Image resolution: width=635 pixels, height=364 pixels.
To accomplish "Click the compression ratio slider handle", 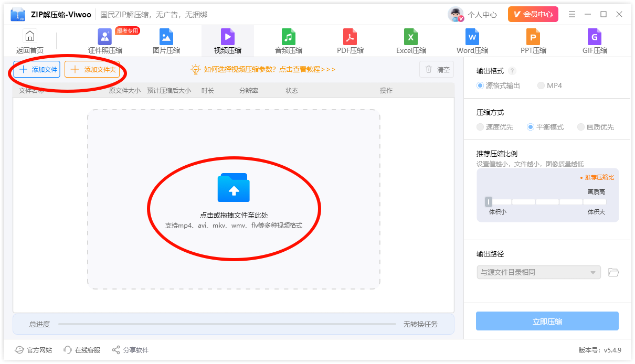I will coord(489,202).
